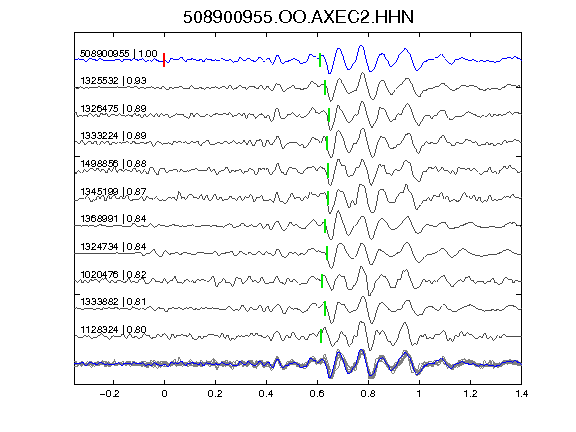Click green pick on trace 1326475

[x=329, y=115]
